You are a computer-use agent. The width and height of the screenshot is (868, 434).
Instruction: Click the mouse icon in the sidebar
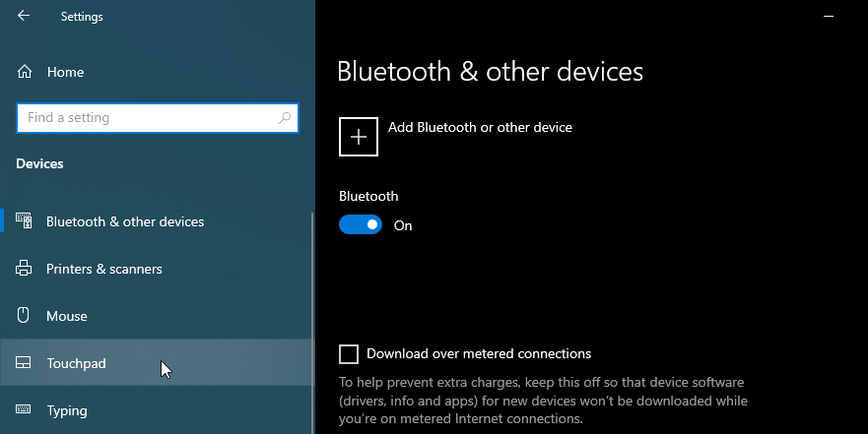tap(25, 316)
